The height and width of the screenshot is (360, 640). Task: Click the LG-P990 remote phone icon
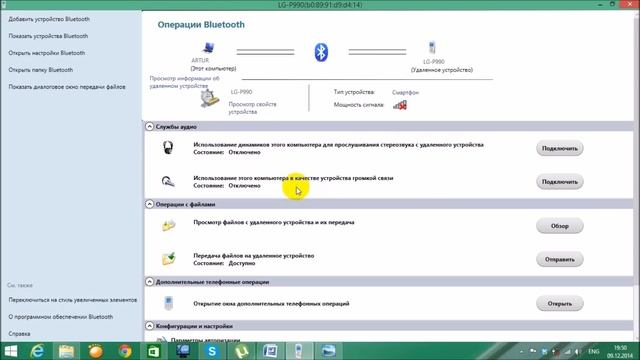pyautogui.click(x=432, y=48)
